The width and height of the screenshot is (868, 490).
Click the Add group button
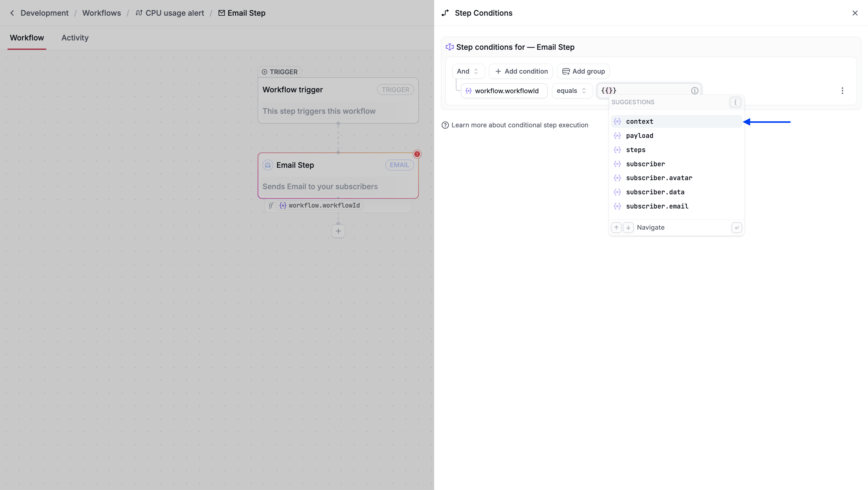[x=583, y=71]
